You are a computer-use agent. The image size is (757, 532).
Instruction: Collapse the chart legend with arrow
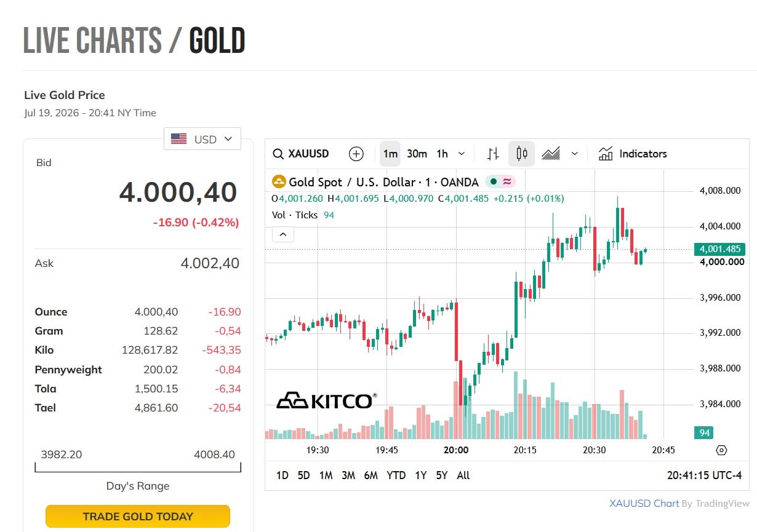(282, 234)
